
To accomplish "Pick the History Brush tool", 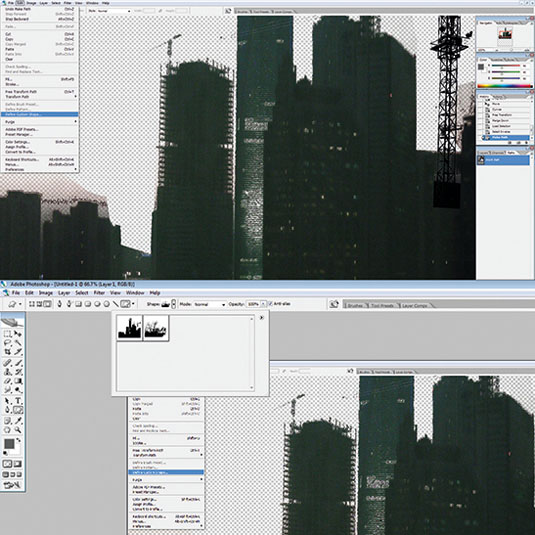I will point(18,372).
